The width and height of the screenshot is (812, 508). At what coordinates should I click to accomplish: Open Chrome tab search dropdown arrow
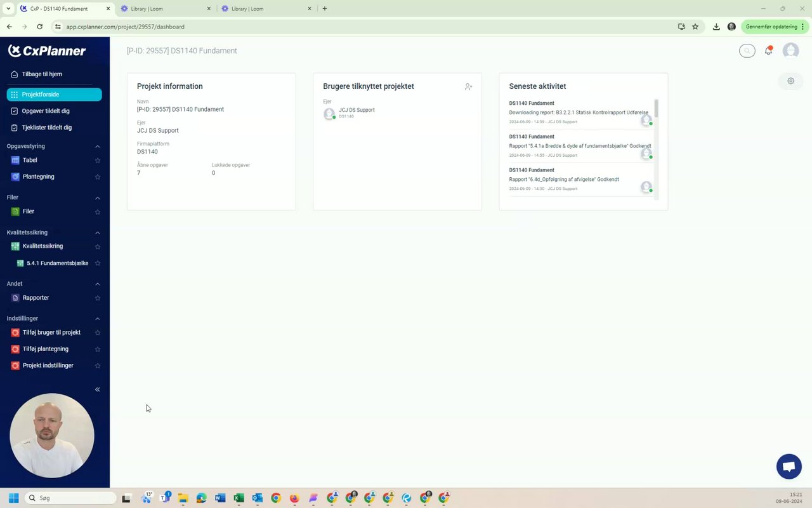pos(8,9)
